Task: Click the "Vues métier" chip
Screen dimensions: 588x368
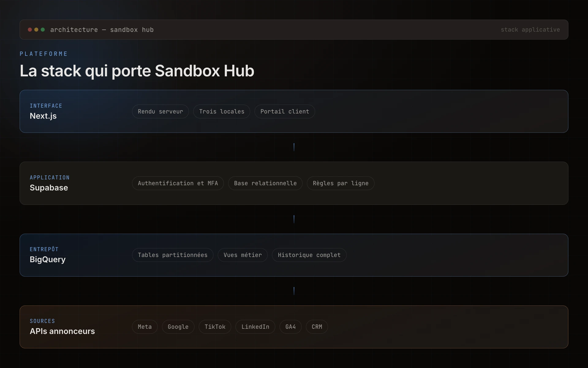Action: point(243,255)
